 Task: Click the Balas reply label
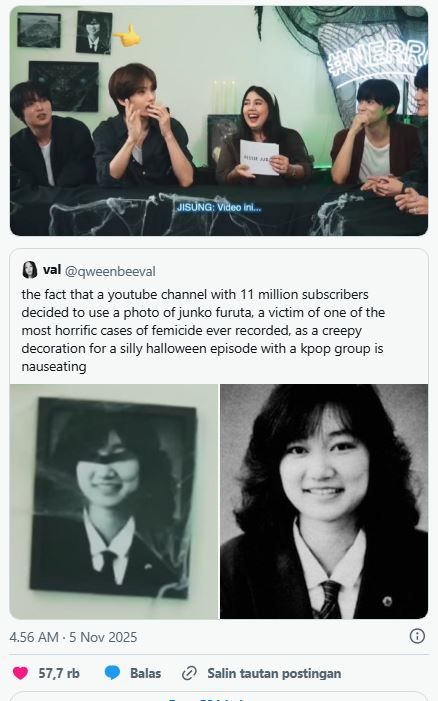pyautogui.click(x=145, y=673)
